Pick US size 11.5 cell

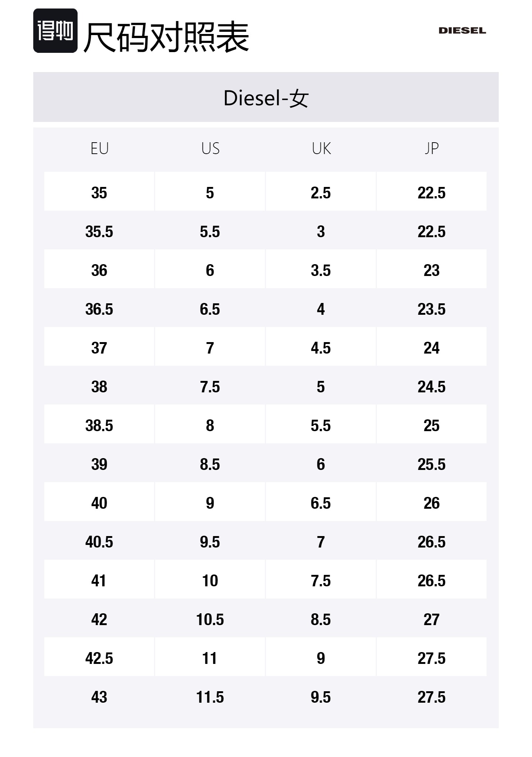[x=210, y=697]
